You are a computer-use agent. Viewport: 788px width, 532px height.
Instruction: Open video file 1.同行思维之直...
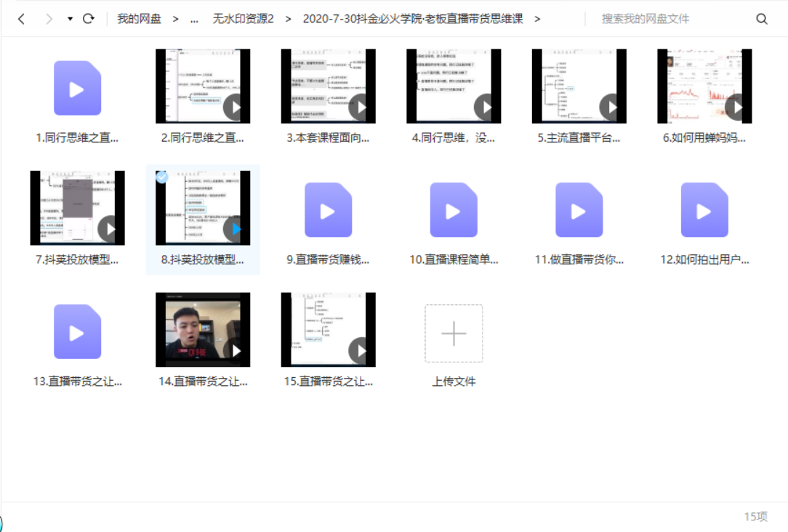(77, 88)
